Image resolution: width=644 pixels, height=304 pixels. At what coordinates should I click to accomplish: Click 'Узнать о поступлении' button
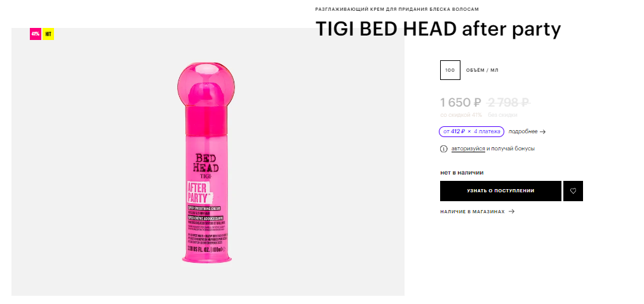coord(500,191)
